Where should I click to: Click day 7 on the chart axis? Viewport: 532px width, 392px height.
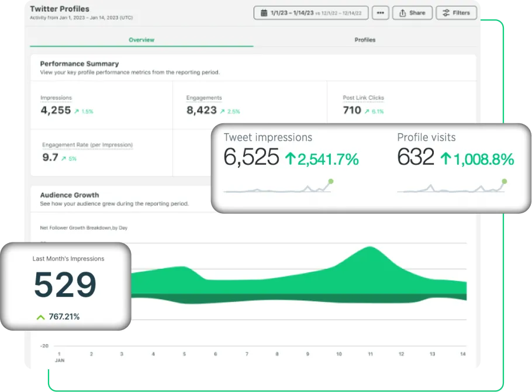[247, 354]
